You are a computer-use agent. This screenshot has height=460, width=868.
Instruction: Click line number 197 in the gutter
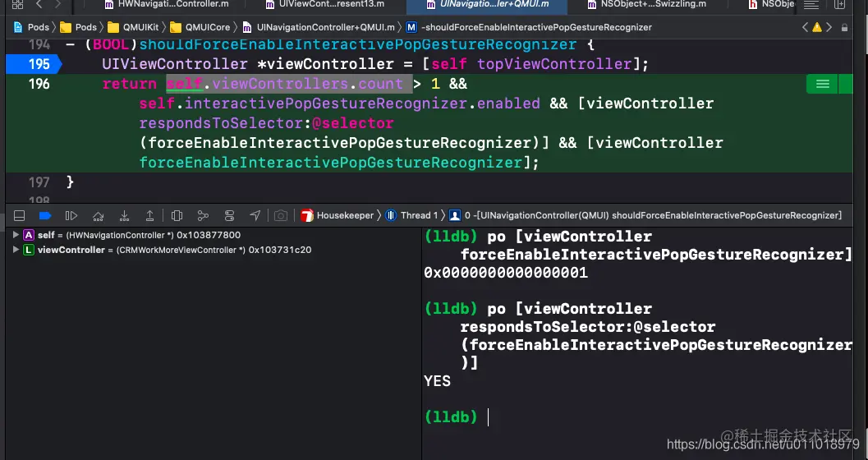[39, 182]
